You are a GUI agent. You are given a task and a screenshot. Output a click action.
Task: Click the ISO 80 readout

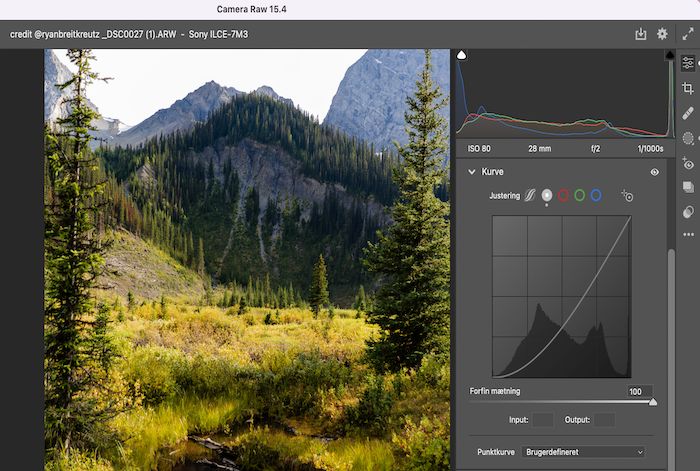click(479, 149)
